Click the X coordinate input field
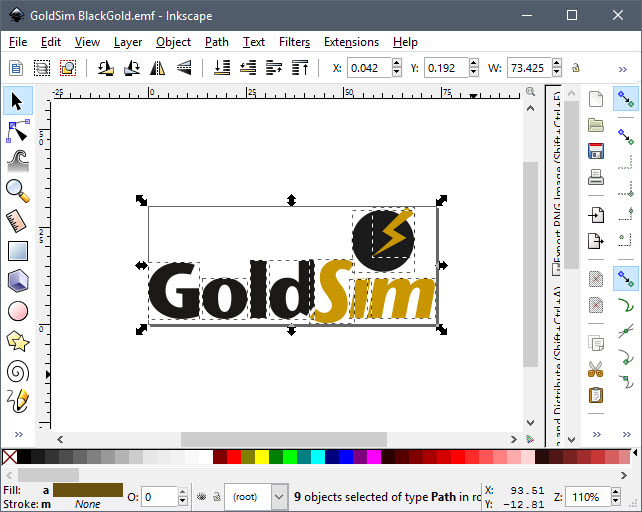 point(369,68)
